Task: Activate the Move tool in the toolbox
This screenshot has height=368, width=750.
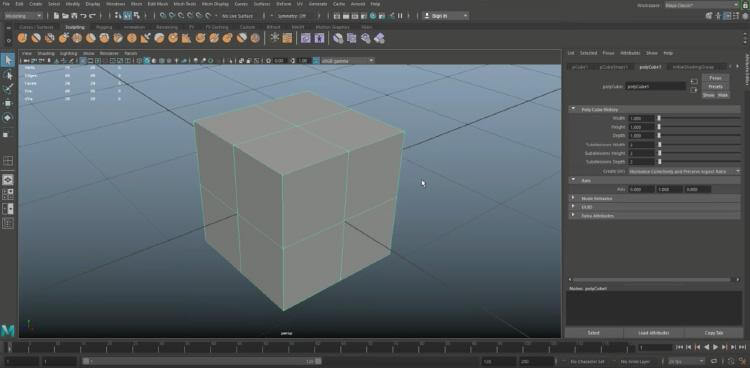Action: (8, 103)
